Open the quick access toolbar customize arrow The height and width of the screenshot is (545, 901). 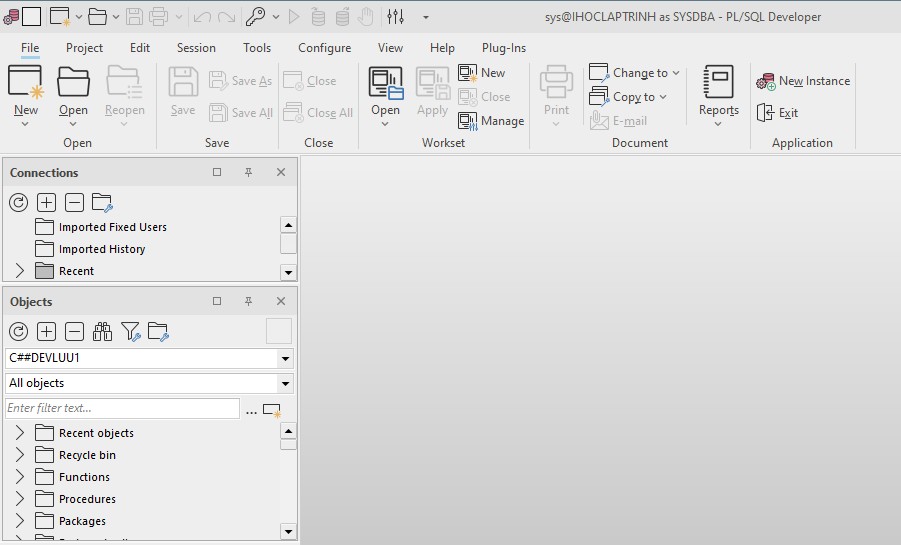pos(426,17)
